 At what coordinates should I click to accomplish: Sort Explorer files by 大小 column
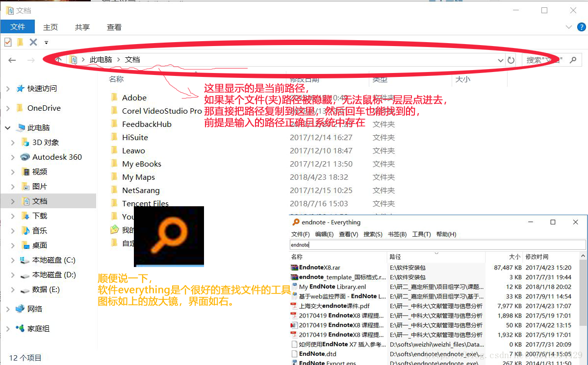(x=462, y=79)
